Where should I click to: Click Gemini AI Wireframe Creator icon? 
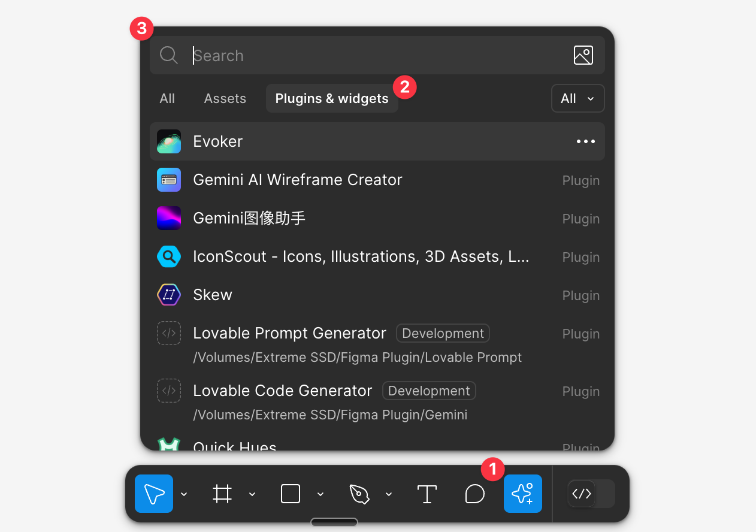pyautogui.click(x=169, y=180)
